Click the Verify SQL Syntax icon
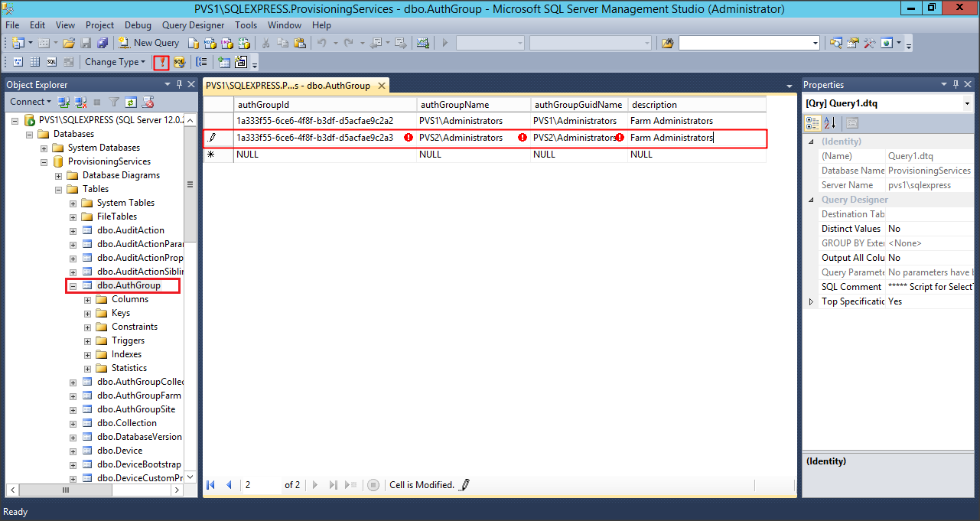This screenshot has height=521, width=980. coord(179,62)
